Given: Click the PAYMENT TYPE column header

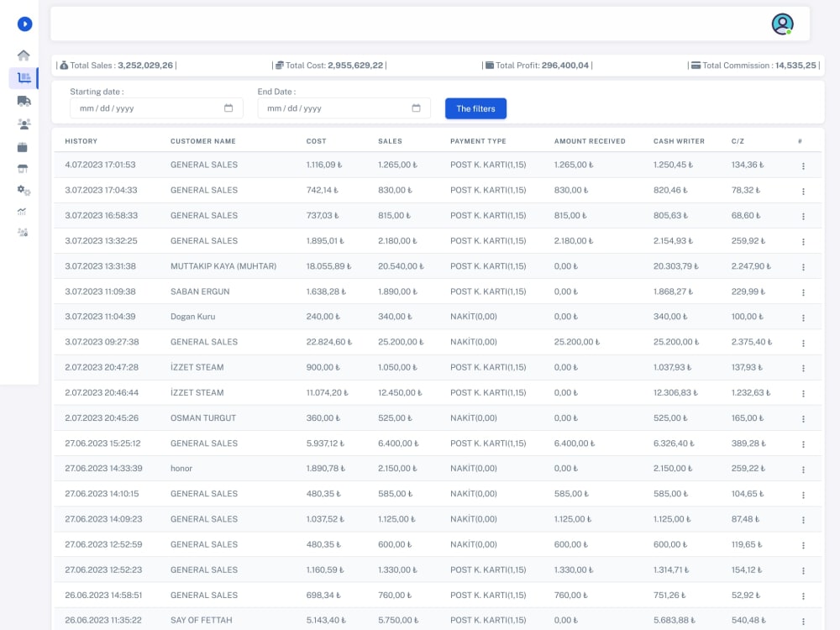Looking at the screenshot, I should click(478, 141).
